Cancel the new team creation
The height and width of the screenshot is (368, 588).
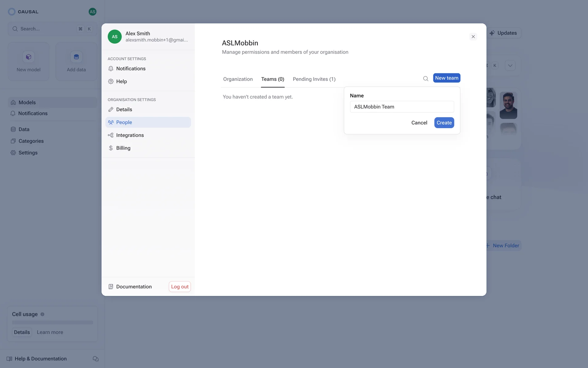[x=419, y=123]
